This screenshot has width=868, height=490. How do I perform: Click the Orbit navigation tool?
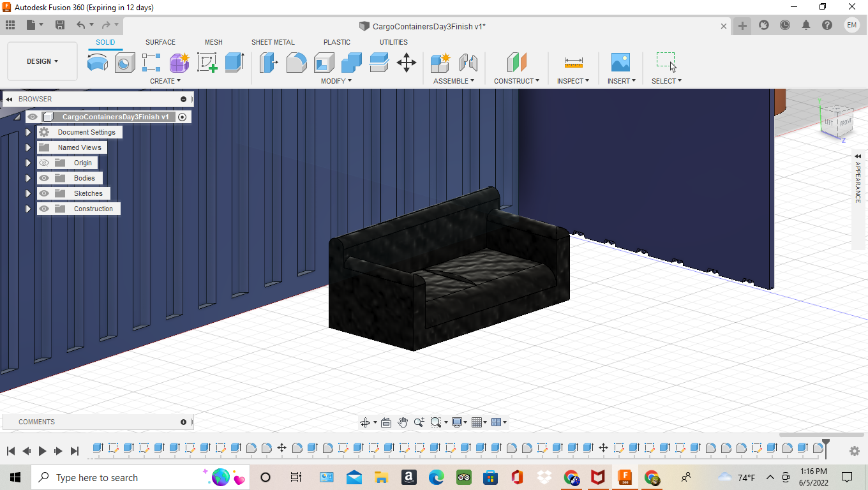point(365,422)
